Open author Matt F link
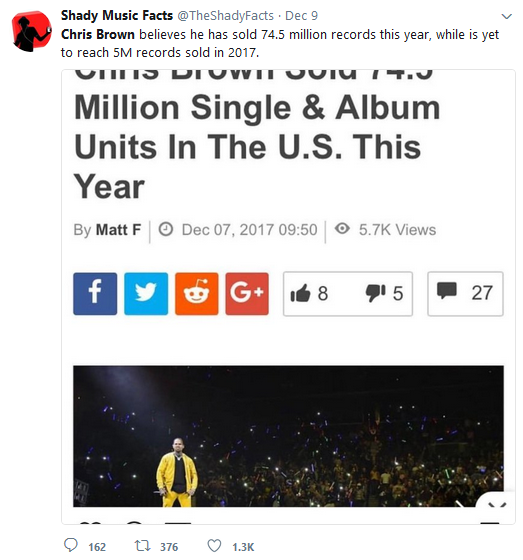Viewport: 523px width, 560px height. click(118, 230)
